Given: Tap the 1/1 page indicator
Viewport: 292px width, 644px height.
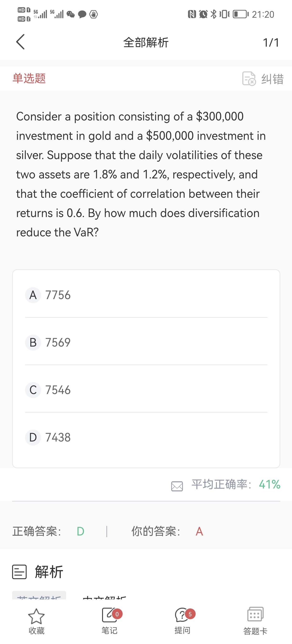Looking at the screenshot, I should pyautogui.click(x=271, y=42).
